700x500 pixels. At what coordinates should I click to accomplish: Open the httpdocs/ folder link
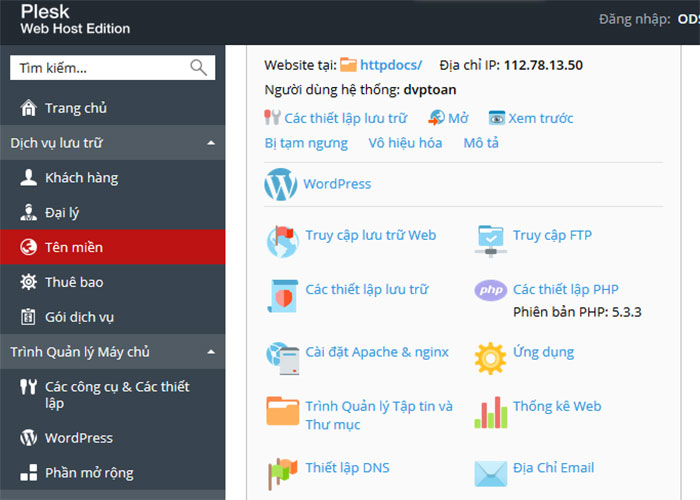click(x=390, y=65)
